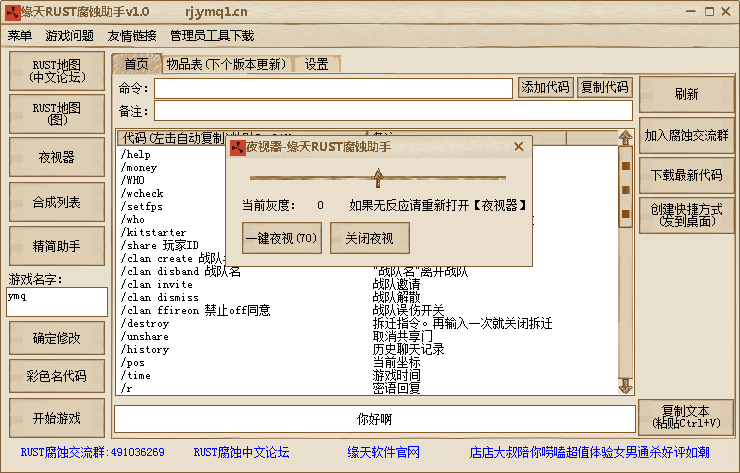This screenshot has height=473, width=740.
Task: Minimize the main window
Action: click(x=691, y=12)
